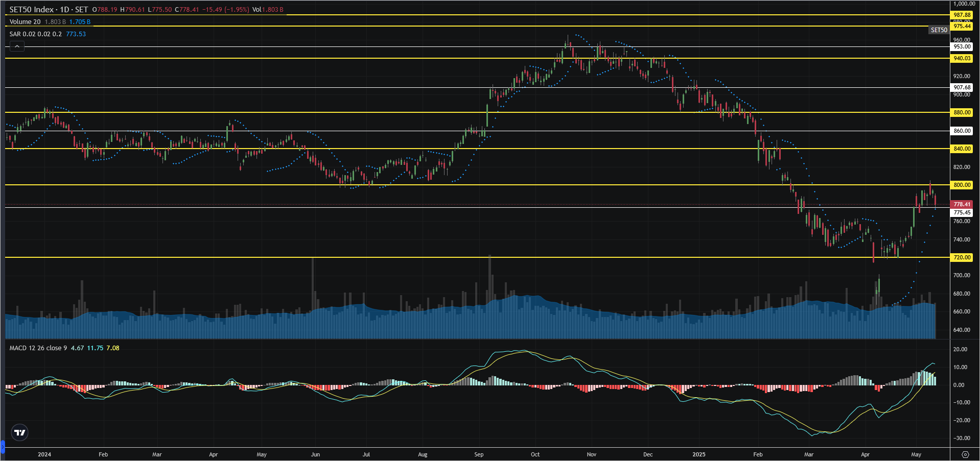Click the 880.00 yellow price label
The height and width of the screenshot is (461, 980).
[x=962, y=112]
